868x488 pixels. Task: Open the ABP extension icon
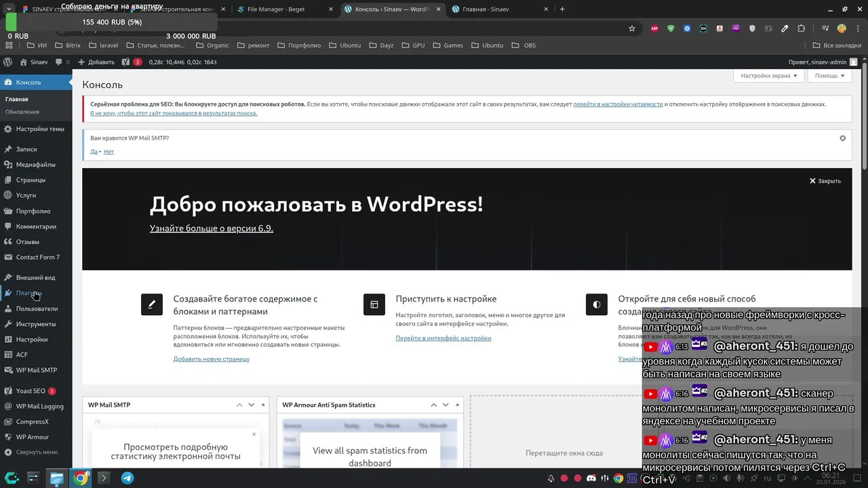pyautogui.click(x=654, y=28)
